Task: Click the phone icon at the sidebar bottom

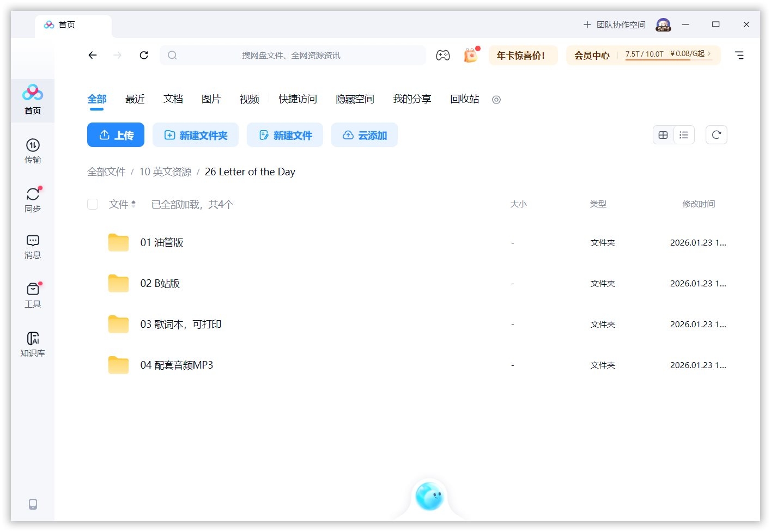Action: coord(33,504)
